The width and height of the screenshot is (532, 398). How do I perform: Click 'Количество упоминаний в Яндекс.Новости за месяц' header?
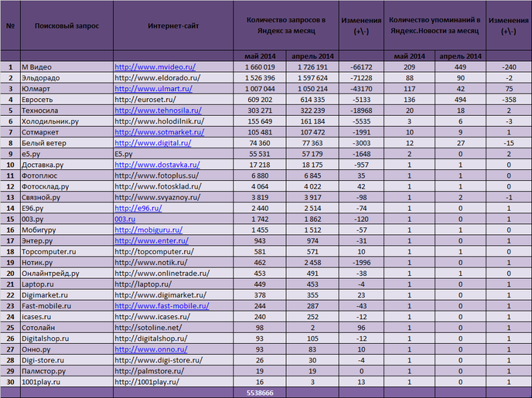pyautogui.click(x=435, y=26)
